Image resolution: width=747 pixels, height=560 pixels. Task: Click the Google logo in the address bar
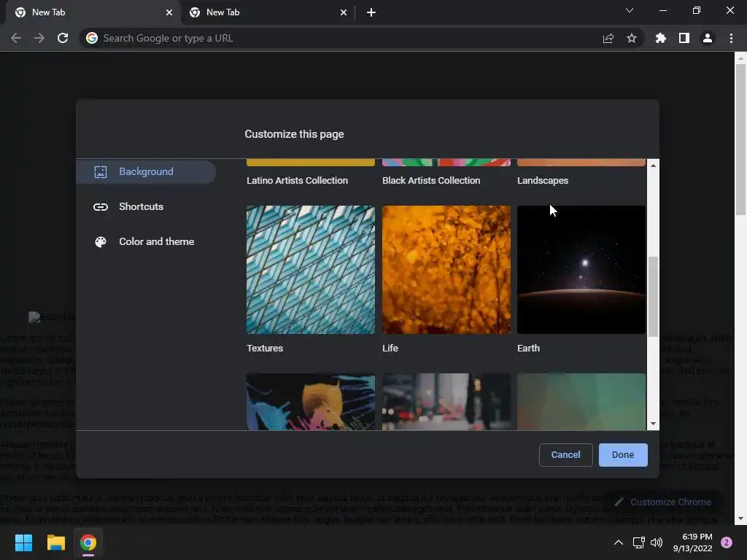[x=92, y=38]
